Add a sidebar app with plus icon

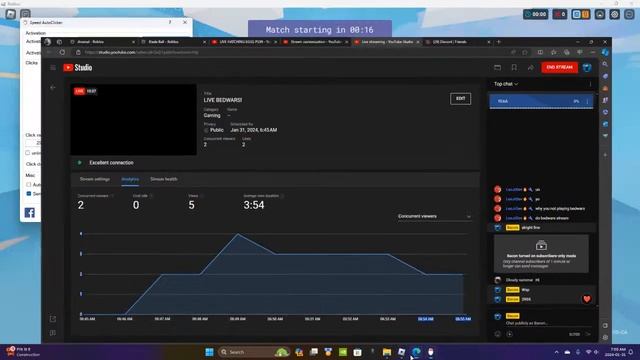pos(605,155)
